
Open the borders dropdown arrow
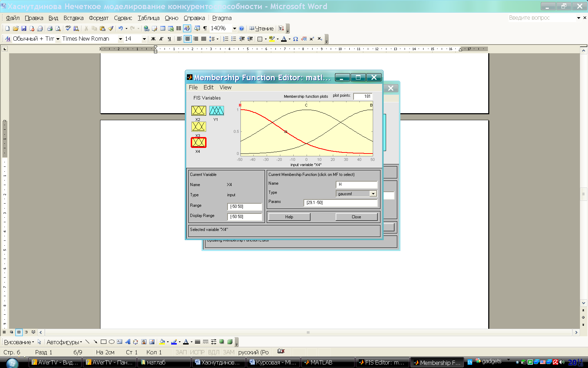click(266, 39)
